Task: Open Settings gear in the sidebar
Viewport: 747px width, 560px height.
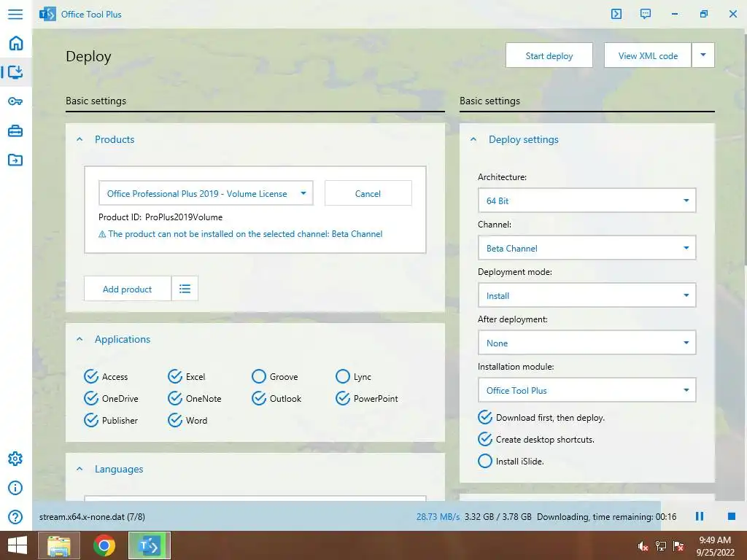Action: click(15, 459)
